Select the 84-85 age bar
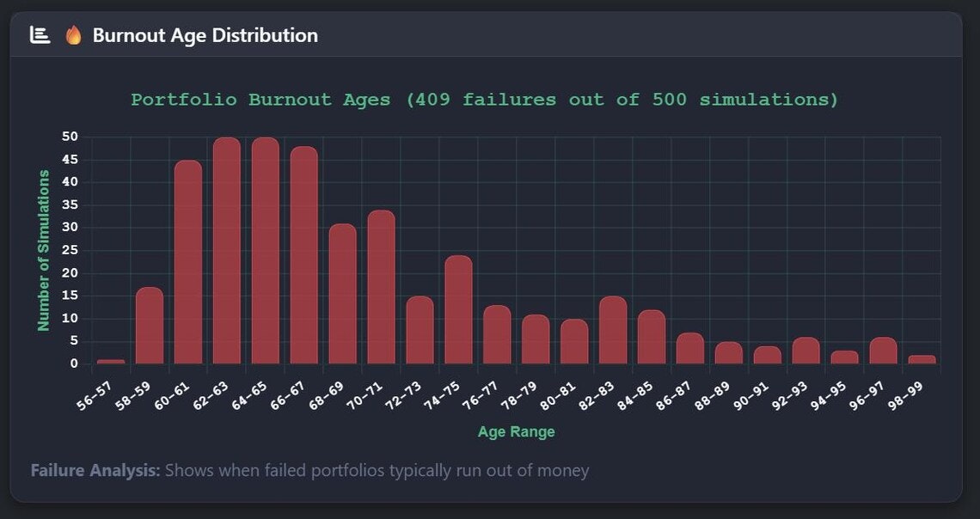 tap(652, 337)
